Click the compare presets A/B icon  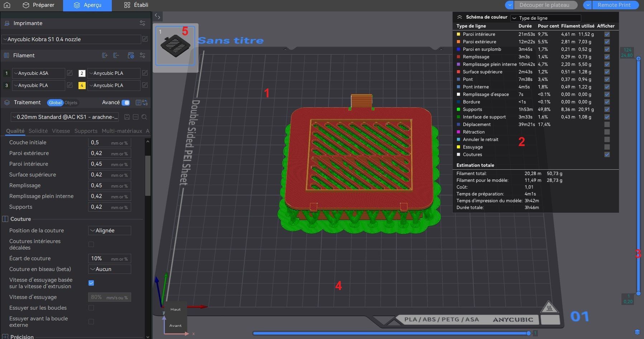pos(145,103)
